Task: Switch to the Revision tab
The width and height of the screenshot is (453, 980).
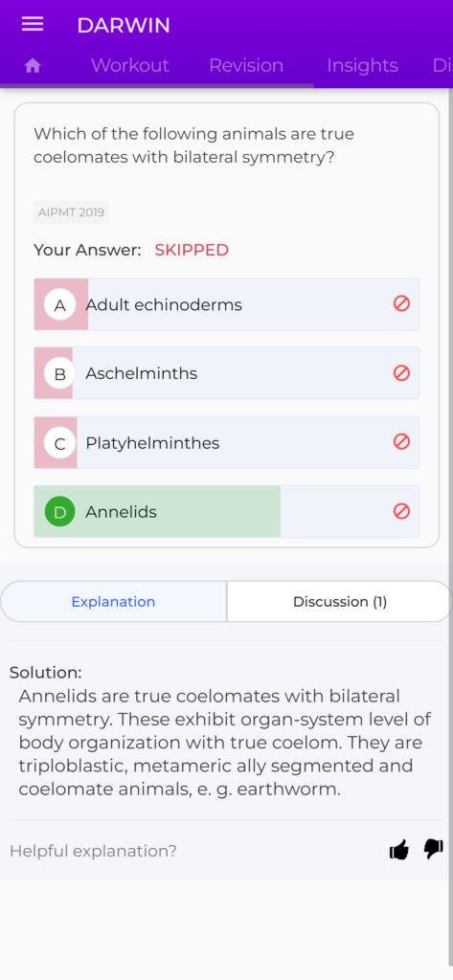Action: click(246, 66)
